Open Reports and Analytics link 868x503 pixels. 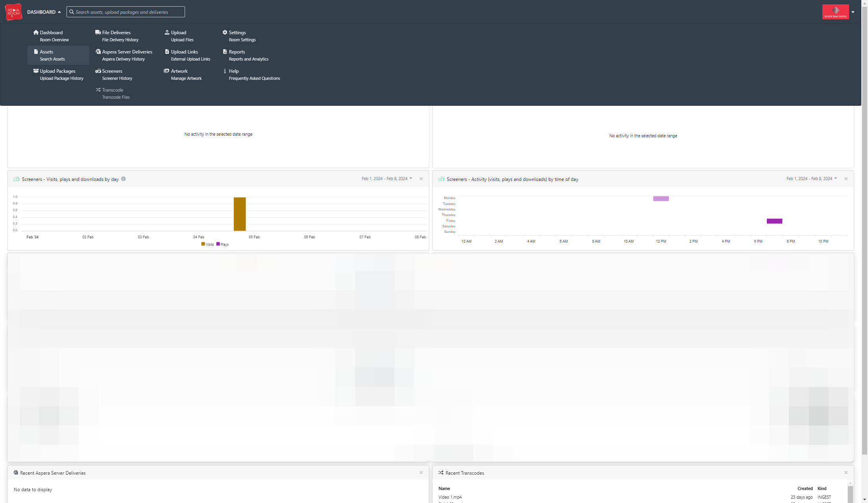pos(245,55)
